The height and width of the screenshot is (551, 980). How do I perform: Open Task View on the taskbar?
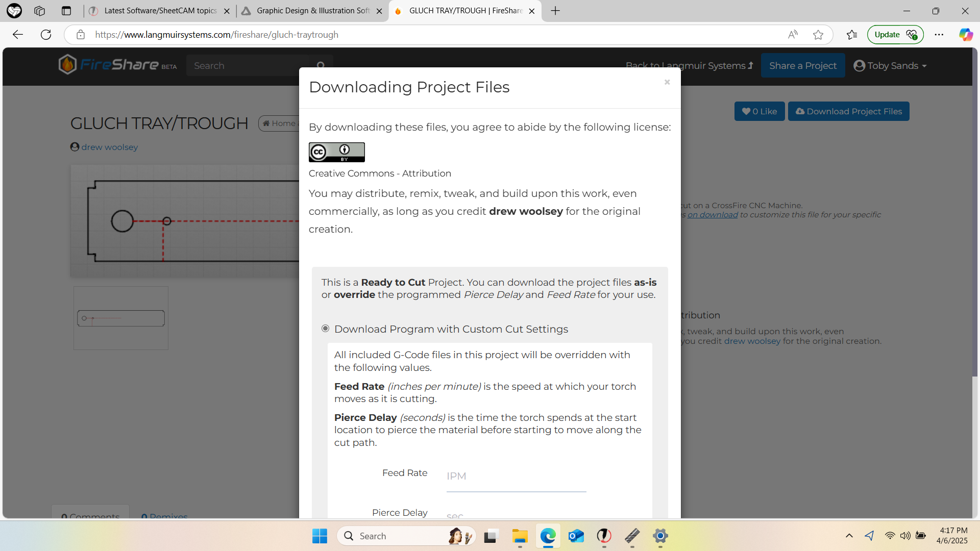[490, 536]
